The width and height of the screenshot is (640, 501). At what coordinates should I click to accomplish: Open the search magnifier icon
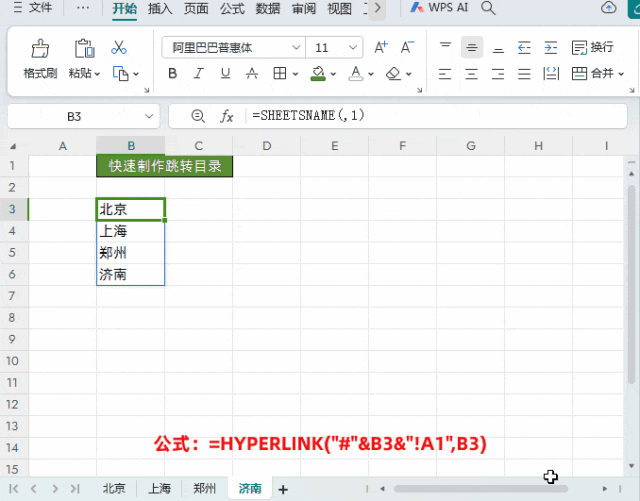click(x=488, y=8)
